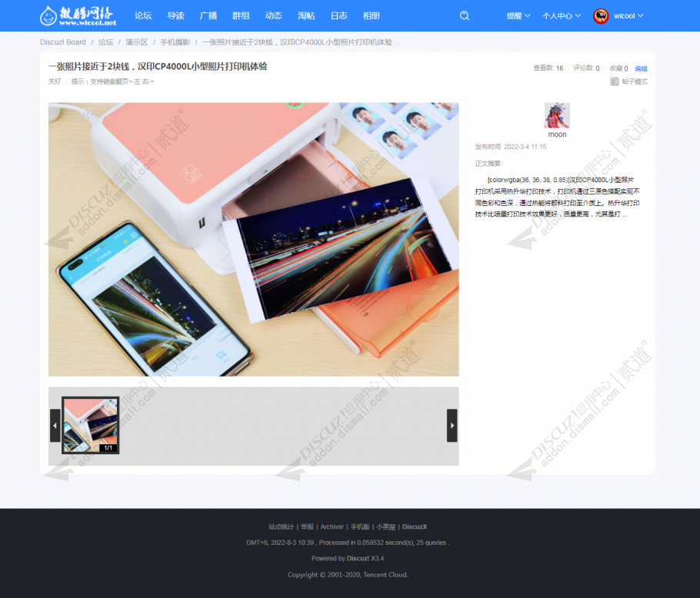Select the 1/1 thumbnail image
The image size is (700, 598).
pyautogui.click(x=90, y=425)
